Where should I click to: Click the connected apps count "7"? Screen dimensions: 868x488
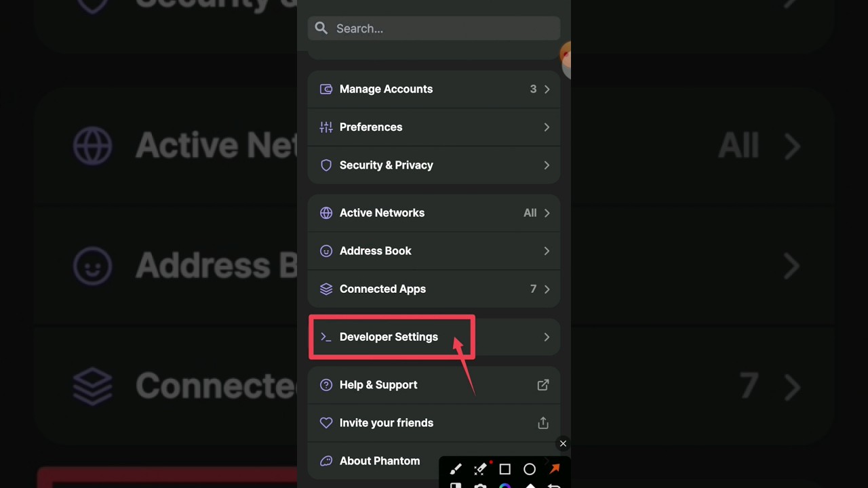pos(533,289)
